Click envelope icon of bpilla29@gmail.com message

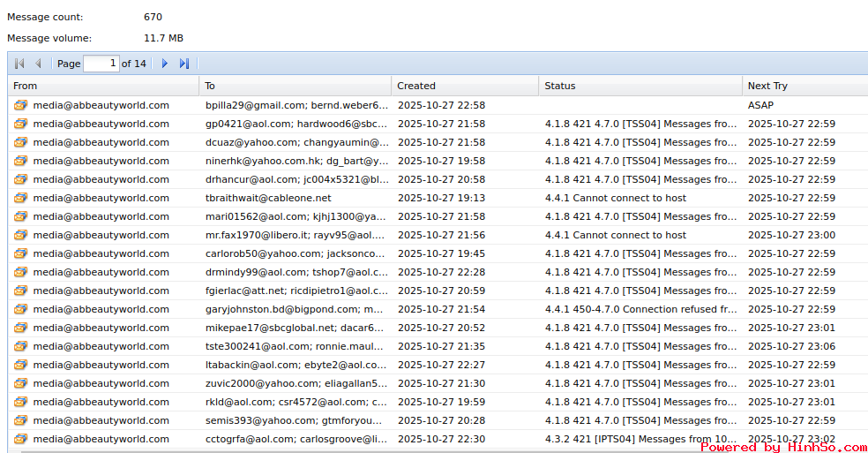(x=20, y=105)
